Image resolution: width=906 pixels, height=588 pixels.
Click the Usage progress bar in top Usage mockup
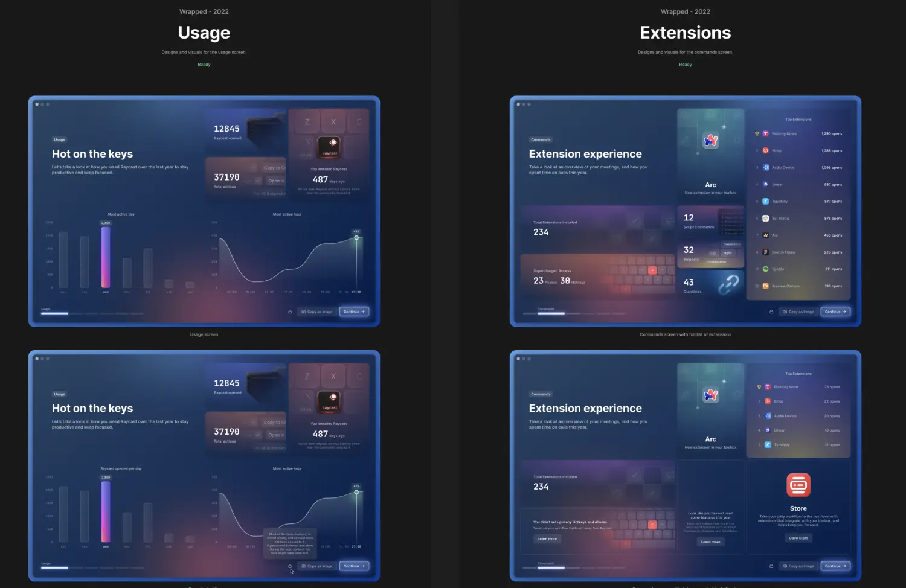pos(54,313)
